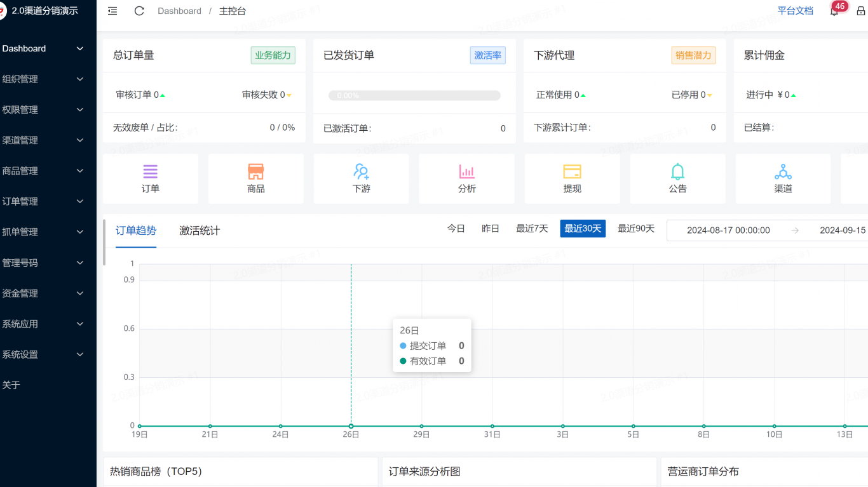868x487 pixels.
Task: Click the 下游累计订单 label
Action: tap(562, 128)
